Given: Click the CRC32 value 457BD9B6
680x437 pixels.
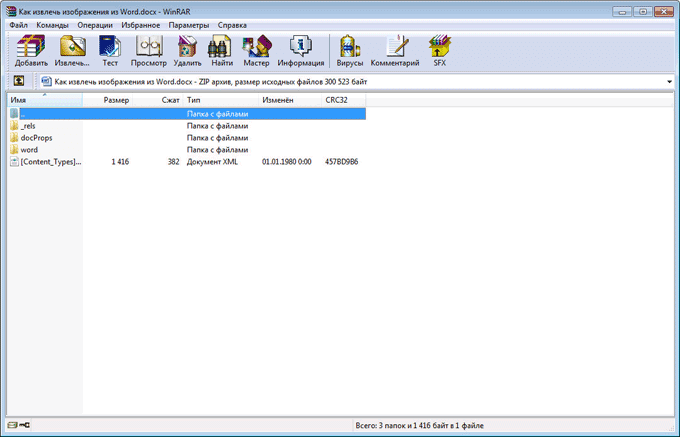Looking at the screenshot, I should click(x=342, y=162).
